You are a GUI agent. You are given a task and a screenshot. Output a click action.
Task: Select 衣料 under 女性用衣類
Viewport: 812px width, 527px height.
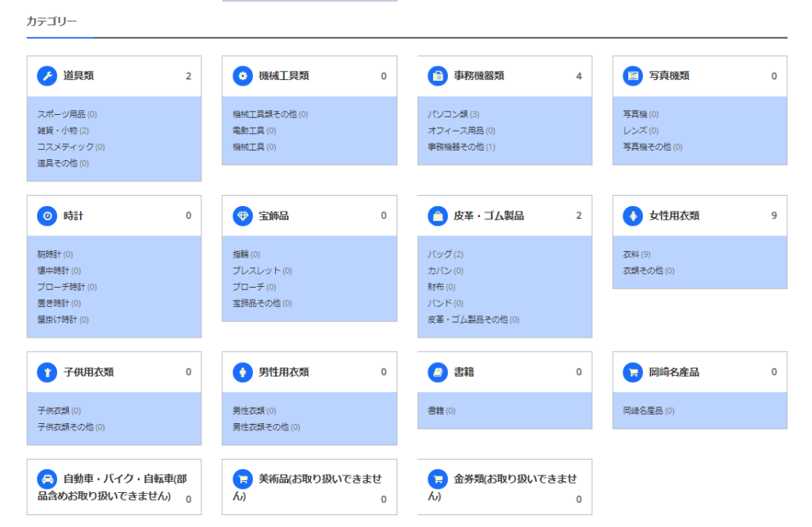(x=631, y=254)
